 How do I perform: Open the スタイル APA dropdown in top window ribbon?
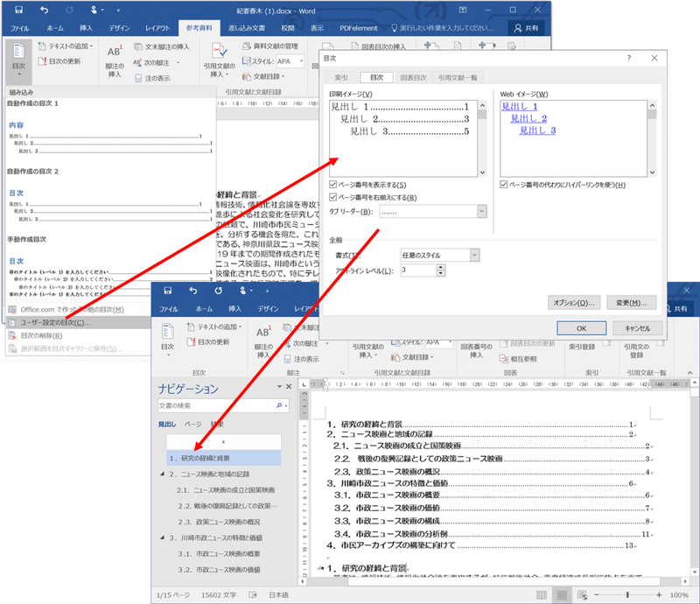coord(301,61)
